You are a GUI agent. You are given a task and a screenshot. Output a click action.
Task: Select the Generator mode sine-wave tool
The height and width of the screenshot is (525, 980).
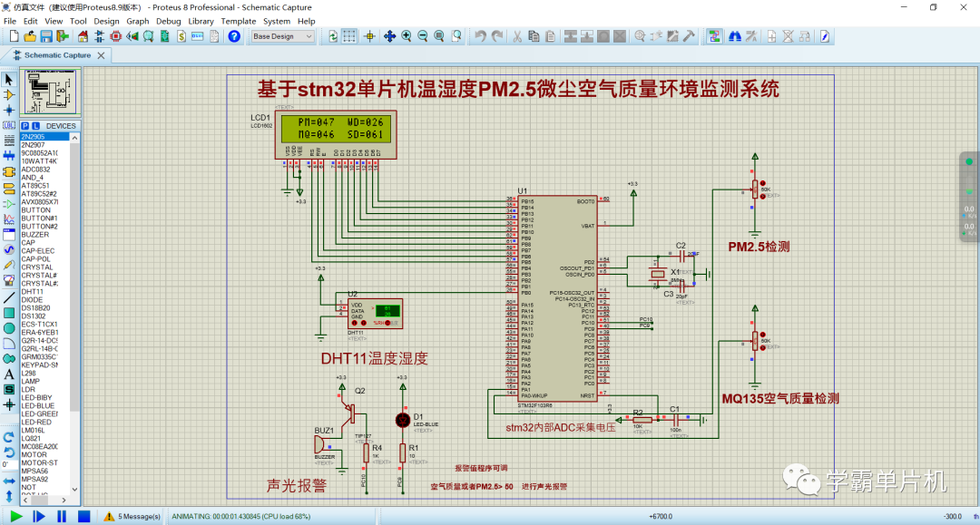[x=9, y=249]
